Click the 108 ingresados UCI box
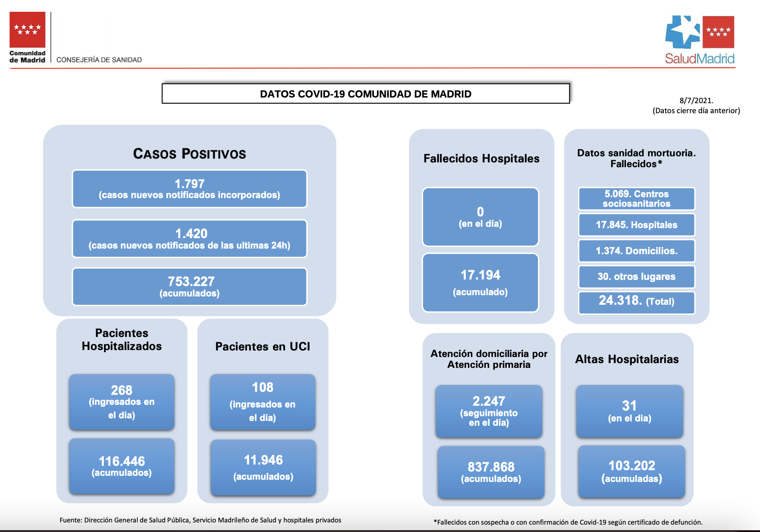This screenshot has height=532, width=760. tap(262, 402)
